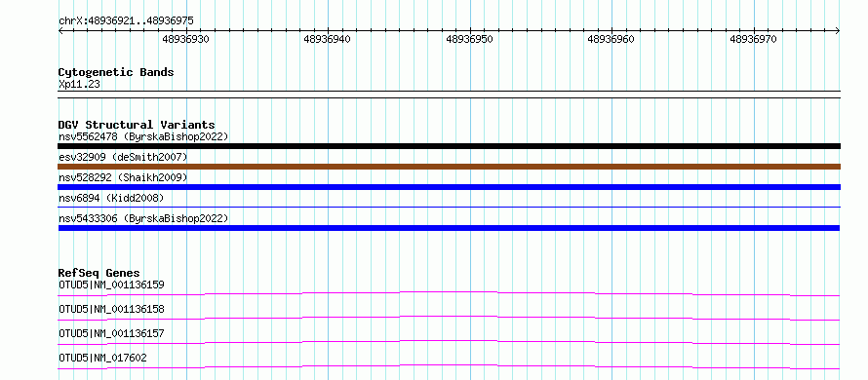Select the Cytogenetic Bands track heading
Image resolution: width=868 pixels, height=380 pixels.
[116, 72]
